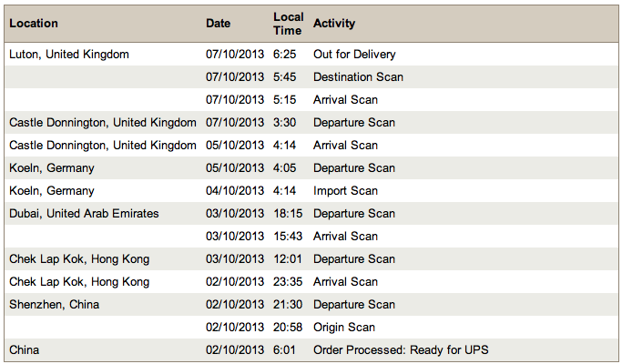Click the 5:15 Arrival Scan entry

[x=345, y=100]
